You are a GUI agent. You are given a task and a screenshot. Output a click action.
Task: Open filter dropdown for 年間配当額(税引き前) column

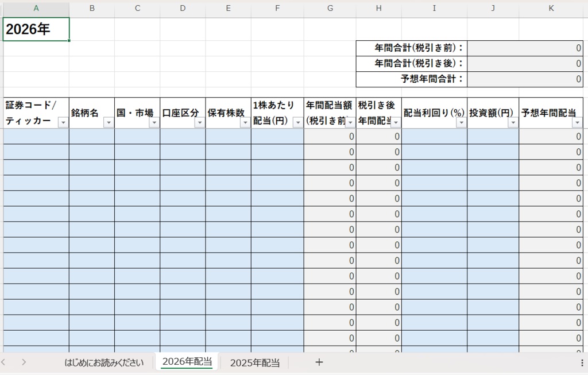coord(350,123)
